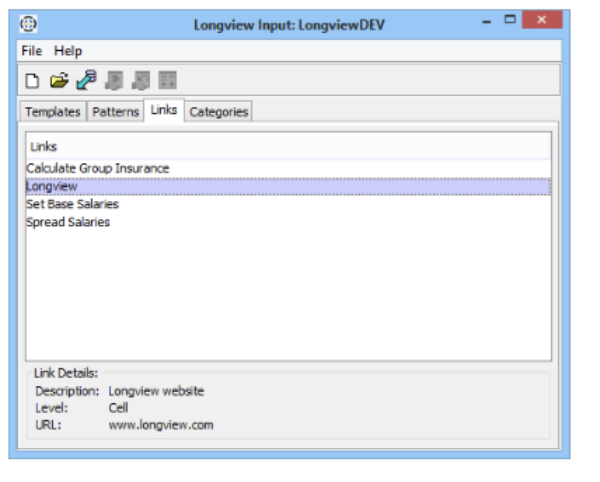Show the Categories tab
600x482 pixels.
click(218, 112)
